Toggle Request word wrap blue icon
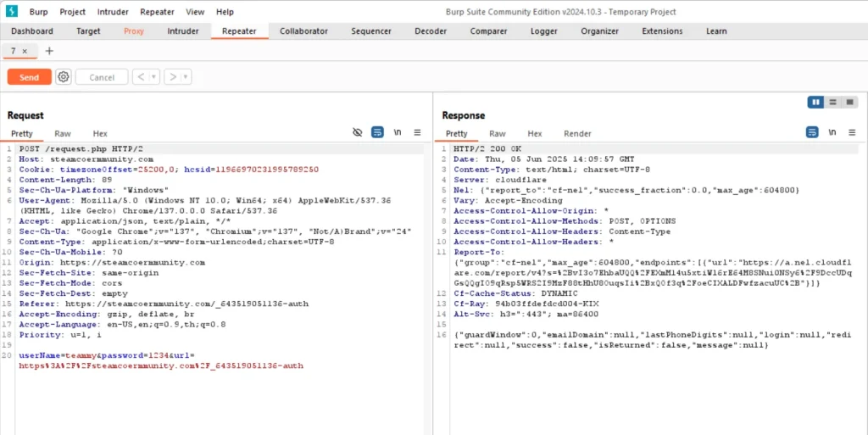Viewport: 868px width, 435px height. point(377,132)
